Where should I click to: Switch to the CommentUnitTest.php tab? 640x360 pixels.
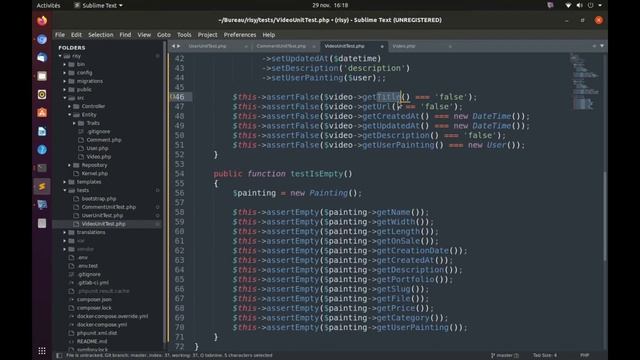[281, 46]
